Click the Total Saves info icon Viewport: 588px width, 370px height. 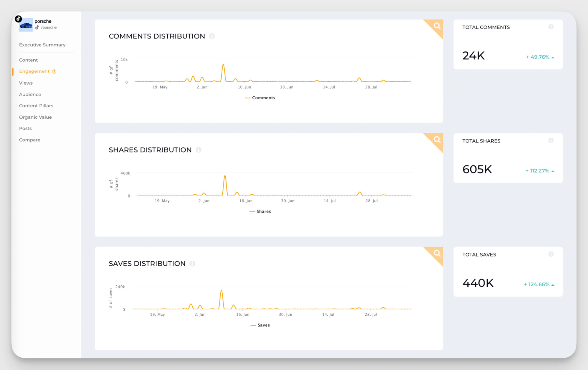551,254
